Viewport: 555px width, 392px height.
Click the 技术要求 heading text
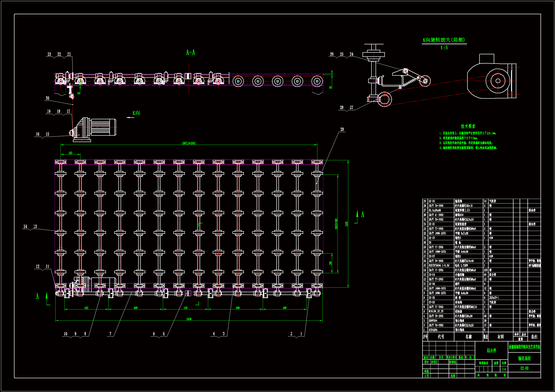click(468, 126)
